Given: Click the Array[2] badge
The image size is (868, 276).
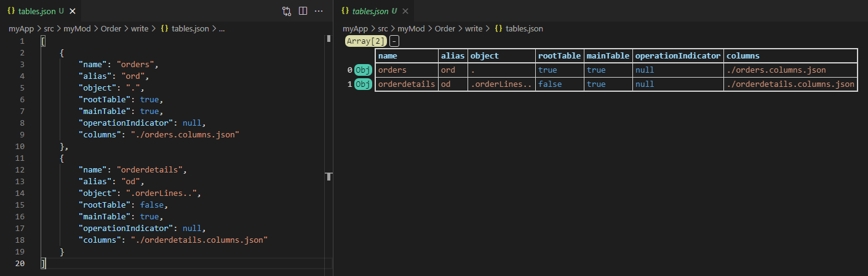Looking at the screenshot, I should (367, 41).
